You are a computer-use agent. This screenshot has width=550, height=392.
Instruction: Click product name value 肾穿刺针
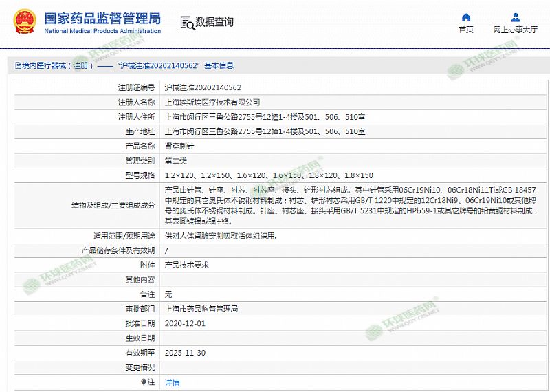[x=179, y=146]
